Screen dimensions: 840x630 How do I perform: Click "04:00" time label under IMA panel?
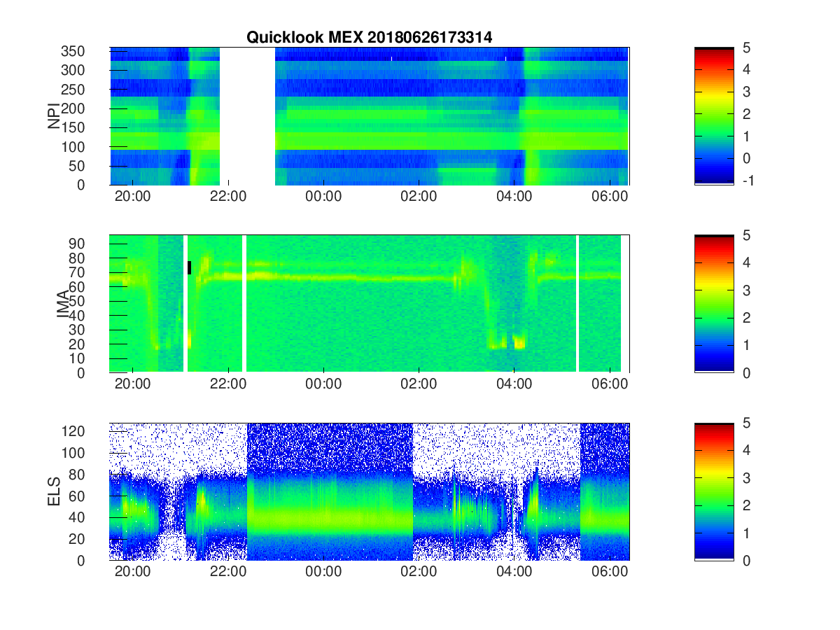click(514, 384)
